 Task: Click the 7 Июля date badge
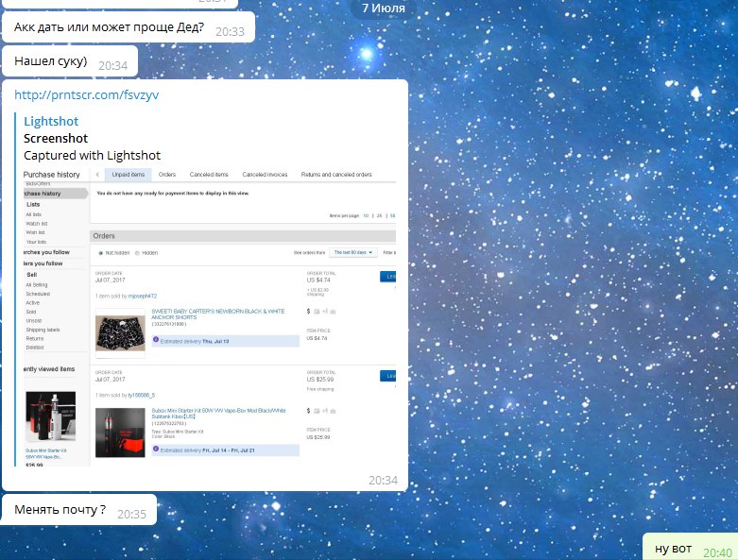click(x=384, y=8)
